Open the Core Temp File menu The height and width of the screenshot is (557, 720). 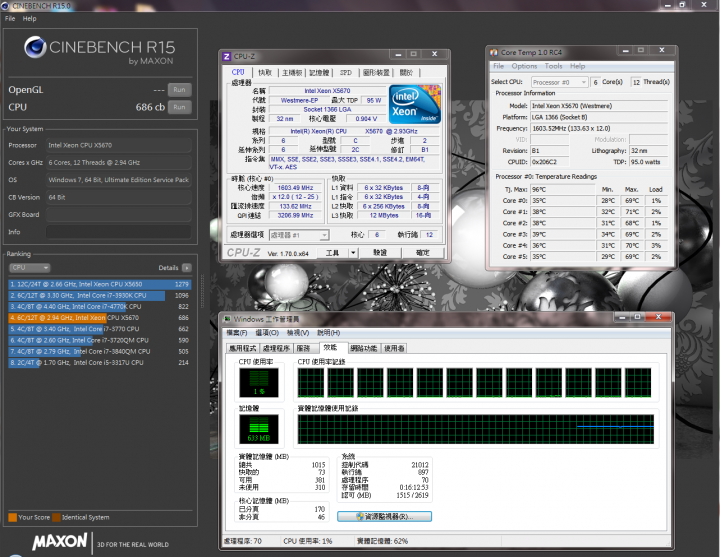point(498,66)
